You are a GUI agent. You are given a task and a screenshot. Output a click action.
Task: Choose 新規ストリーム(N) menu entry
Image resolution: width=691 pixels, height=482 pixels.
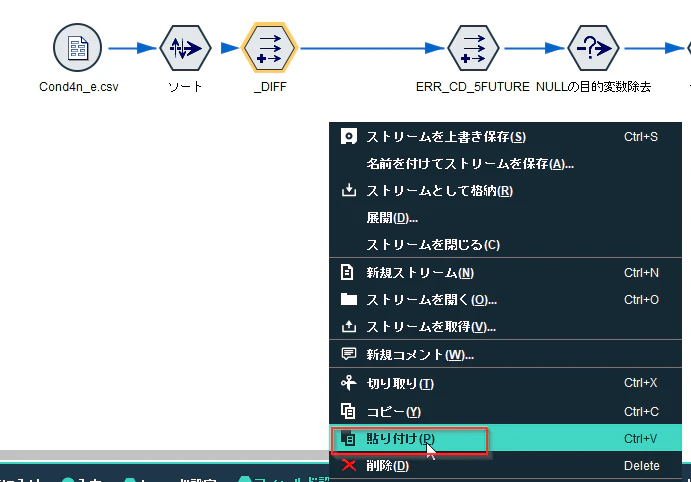pyautogui.click(x=505, y=273)
